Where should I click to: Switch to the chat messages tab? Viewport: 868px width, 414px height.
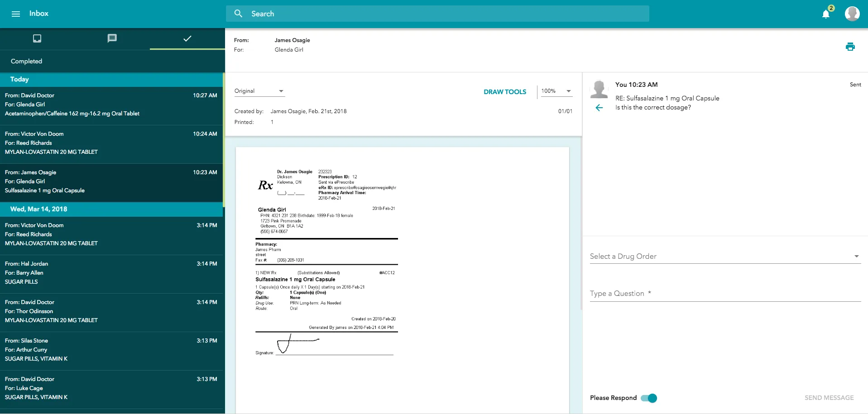(111, 38)
